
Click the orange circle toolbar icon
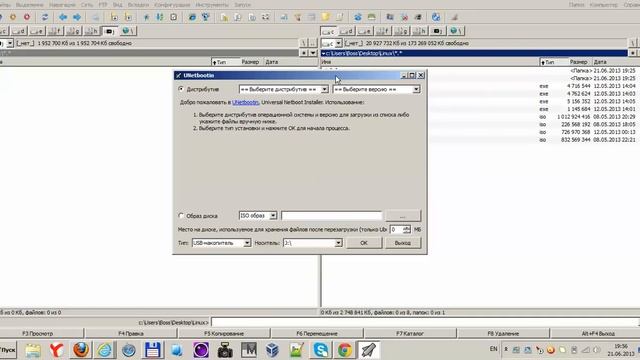click(13, 17)
